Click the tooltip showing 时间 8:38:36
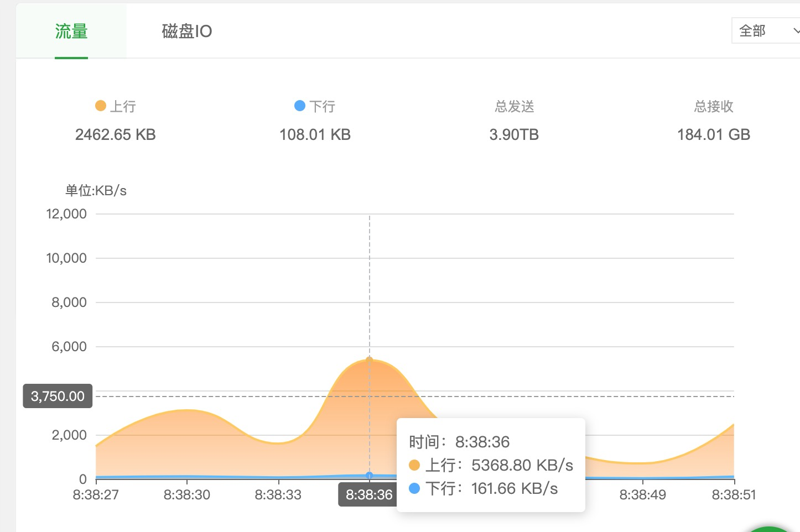Image resolution: width=800 pixels, height=532 pixels. (x=490, y=465)
